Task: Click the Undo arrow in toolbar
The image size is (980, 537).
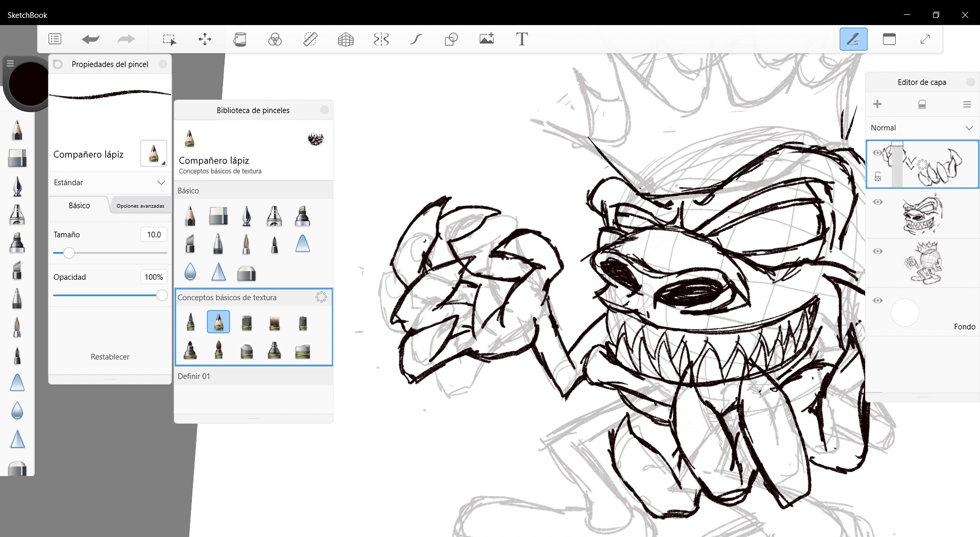Action: pos(90,39)
